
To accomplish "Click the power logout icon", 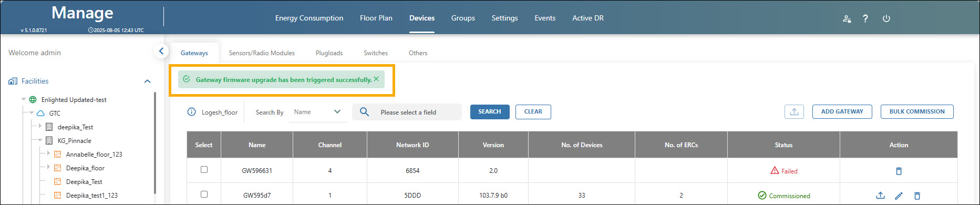I will (886, 18).
